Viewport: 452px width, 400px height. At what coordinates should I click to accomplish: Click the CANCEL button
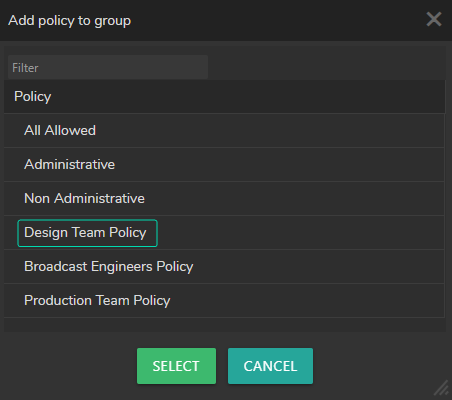coord(270,366)
